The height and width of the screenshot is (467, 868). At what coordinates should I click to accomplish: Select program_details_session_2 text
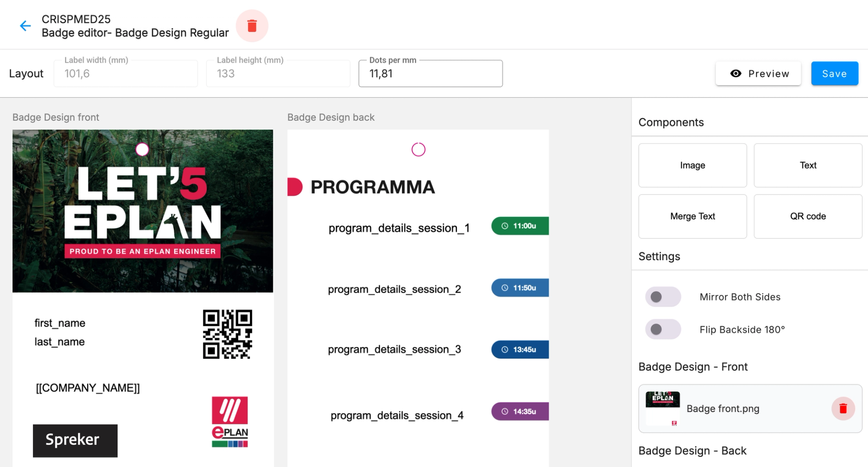point(394,289)
